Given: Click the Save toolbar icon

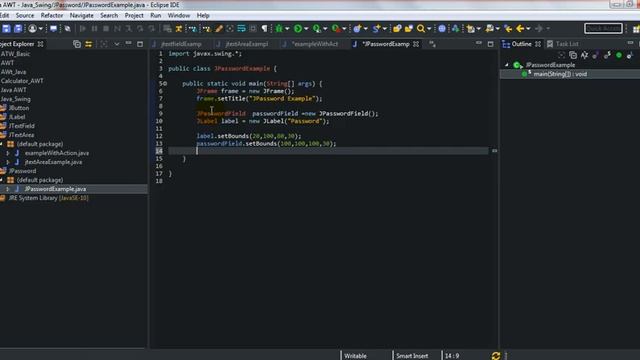Looking at the screenshot, I should 6,28.
